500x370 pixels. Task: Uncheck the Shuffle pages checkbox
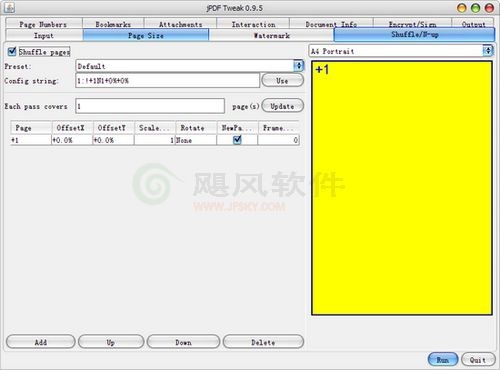(x=12, y=51)
